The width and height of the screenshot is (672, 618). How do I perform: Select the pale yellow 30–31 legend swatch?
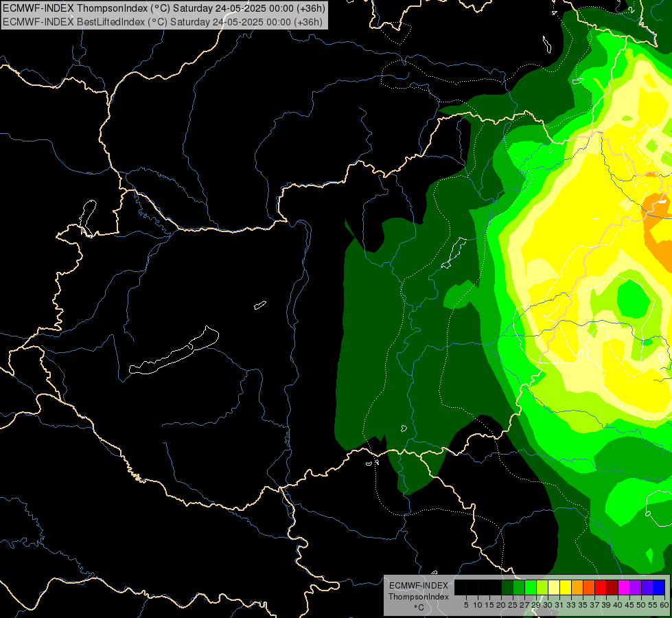tap(554, 587)
